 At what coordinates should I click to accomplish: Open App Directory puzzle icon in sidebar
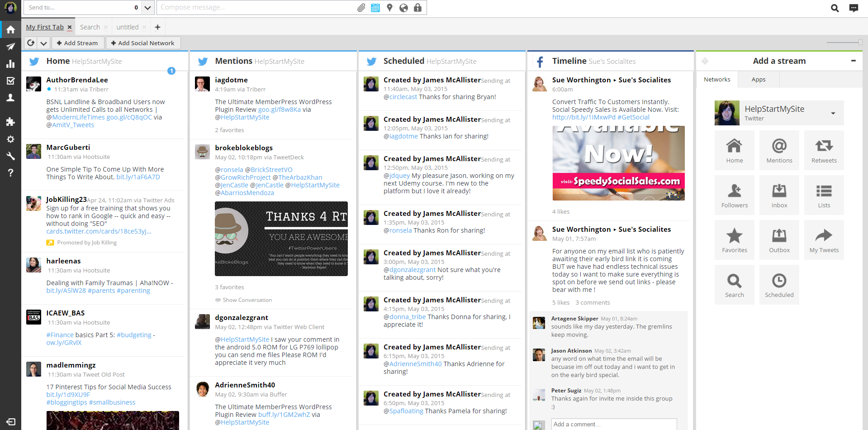click(x=10, y=122)
